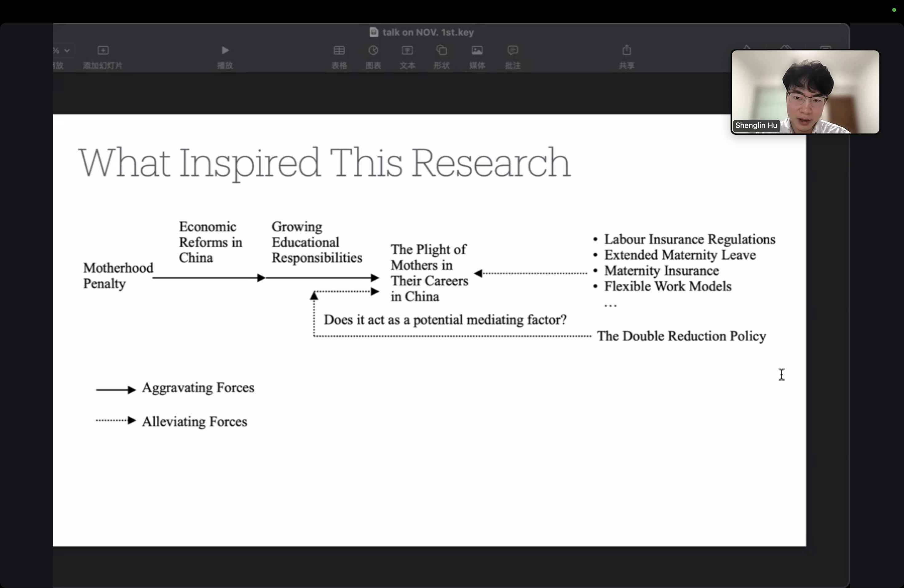Select the dotted arrow in the legend
Image resolution: width=904 pixels, height=588 pixels.
pos(116,420)
